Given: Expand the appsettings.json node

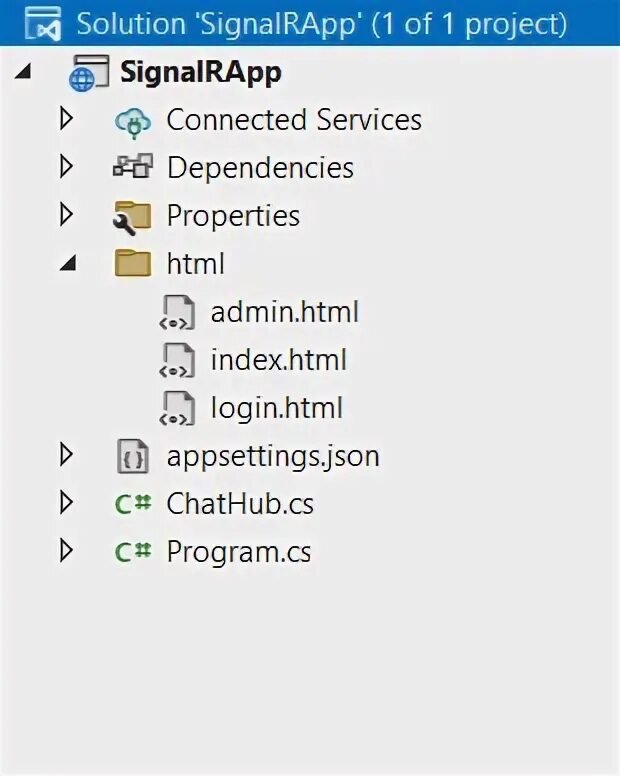Looking at the screenshot, I should click(66, 456).
